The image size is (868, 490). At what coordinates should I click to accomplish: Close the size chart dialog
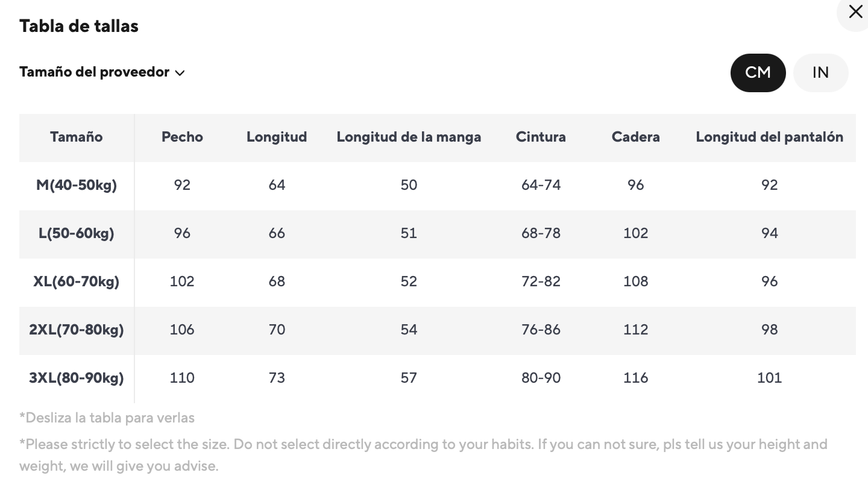[855, 11]
